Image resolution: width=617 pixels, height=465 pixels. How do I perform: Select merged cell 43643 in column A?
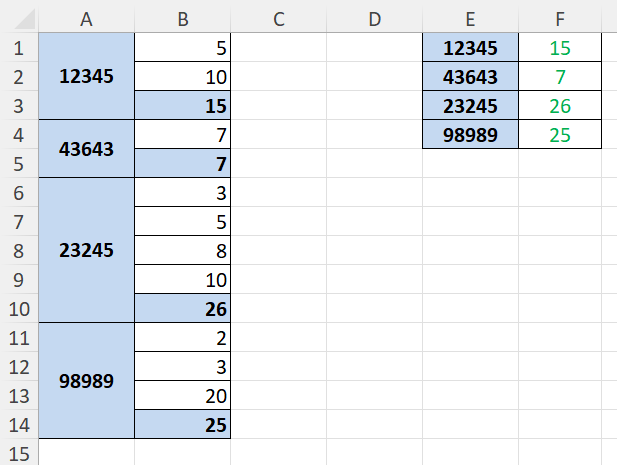86,149
